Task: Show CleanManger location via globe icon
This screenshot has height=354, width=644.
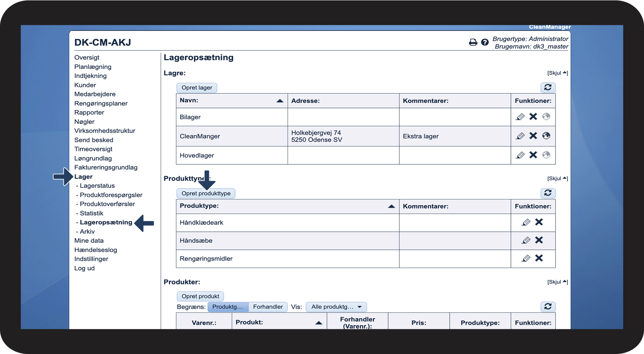Action: point(546,136)
